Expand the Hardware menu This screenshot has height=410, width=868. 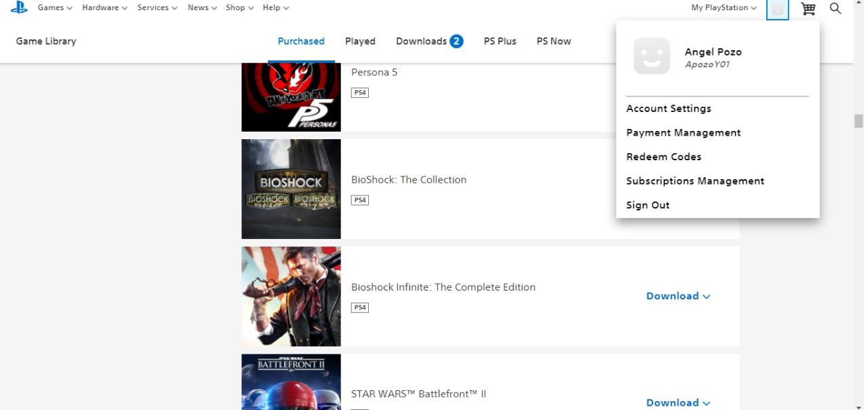pyautogui.click(x=105, y=7)
